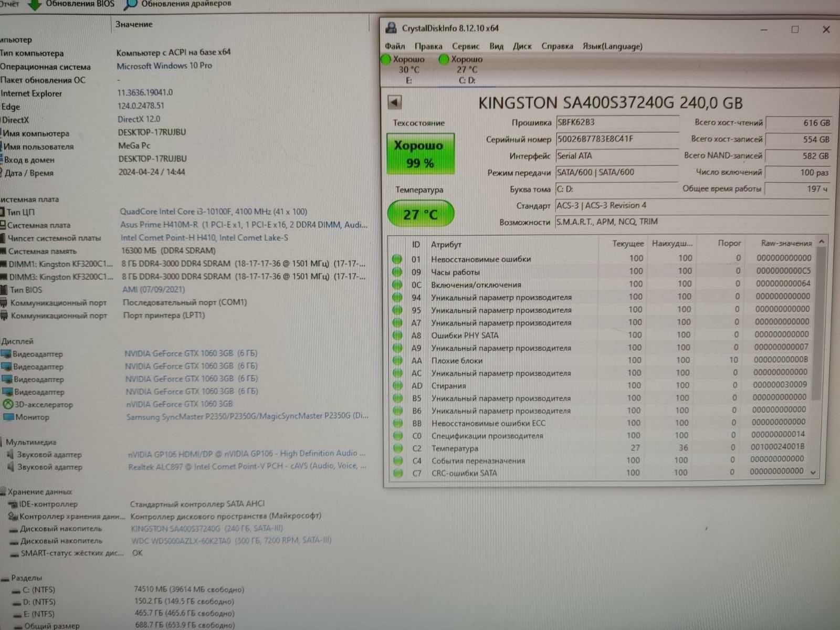Click the Системная плата row icon

point(3,225)
